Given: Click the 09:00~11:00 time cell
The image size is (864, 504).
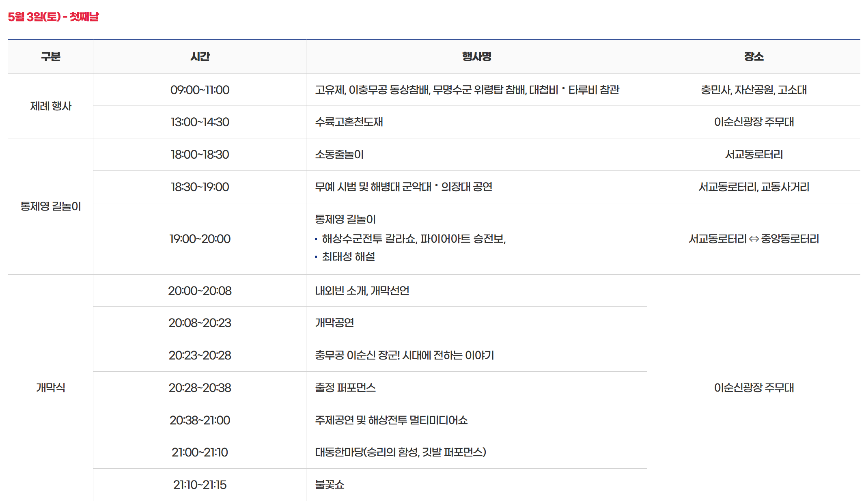Looking at the screenshot, I should point(200,90).
